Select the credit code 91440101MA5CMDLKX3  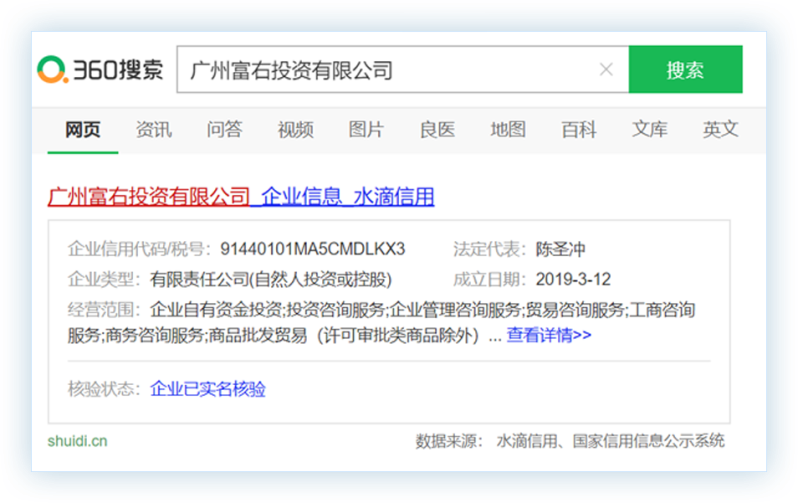(x=312, y=249)
